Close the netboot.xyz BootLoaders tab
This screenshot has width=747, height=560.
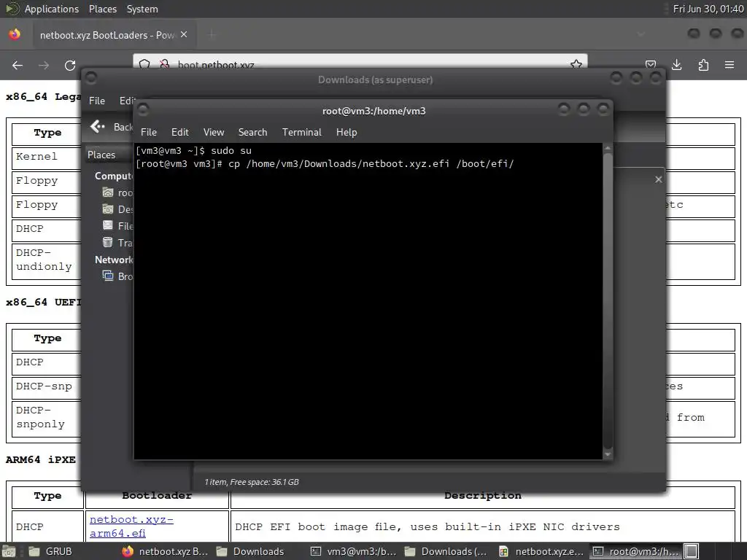(x=184, y=35)
